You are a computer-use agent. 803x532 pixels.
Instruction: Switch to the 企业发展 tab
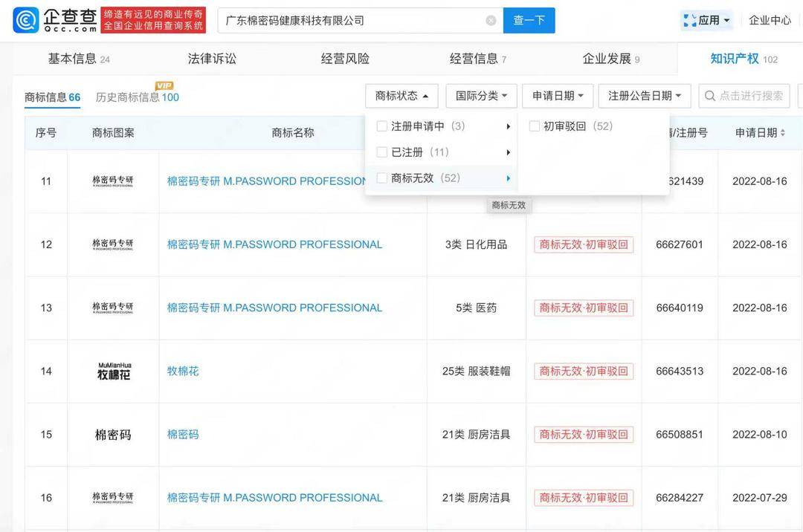click(x=611, y=59)
